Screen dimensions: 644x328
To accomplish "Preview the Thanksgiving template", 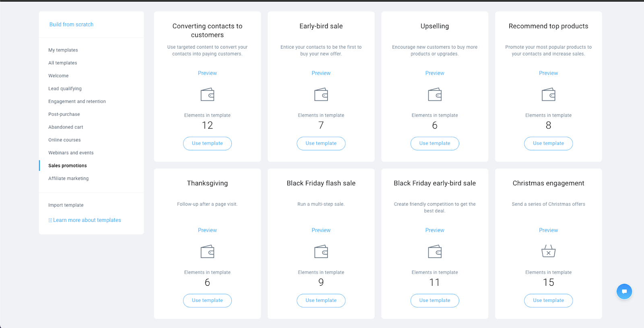I will (207, 230).
